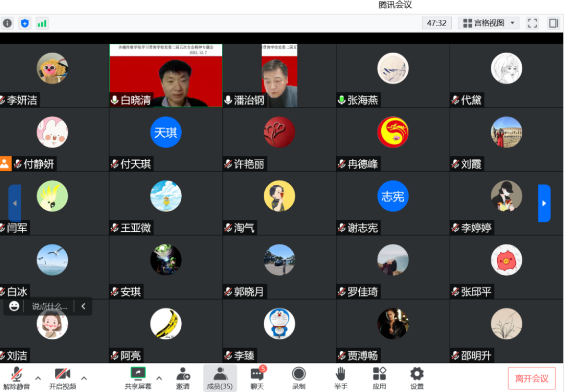Image resolution: width=564 pixels, height=392 pixels.
Task: Click 安琪's avatar
Action: tap(166, 259)
